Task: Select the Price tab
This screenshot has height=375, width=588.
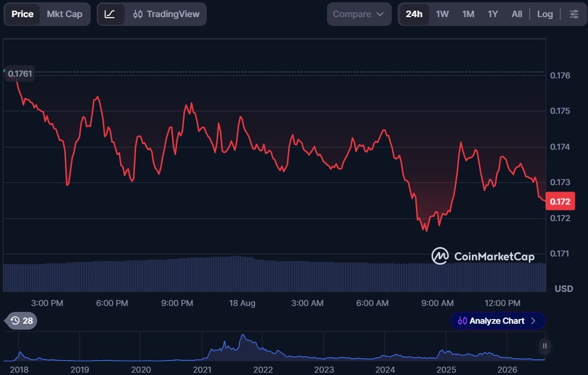Action: pyautogui.click(x=22, y=14)
